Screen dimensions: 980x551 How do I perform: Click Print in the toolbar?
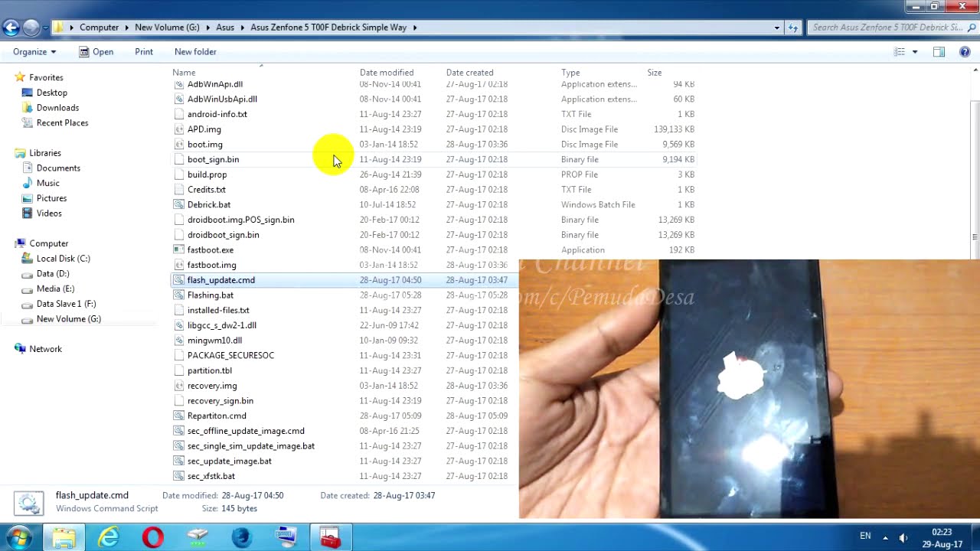pos(144,52)
